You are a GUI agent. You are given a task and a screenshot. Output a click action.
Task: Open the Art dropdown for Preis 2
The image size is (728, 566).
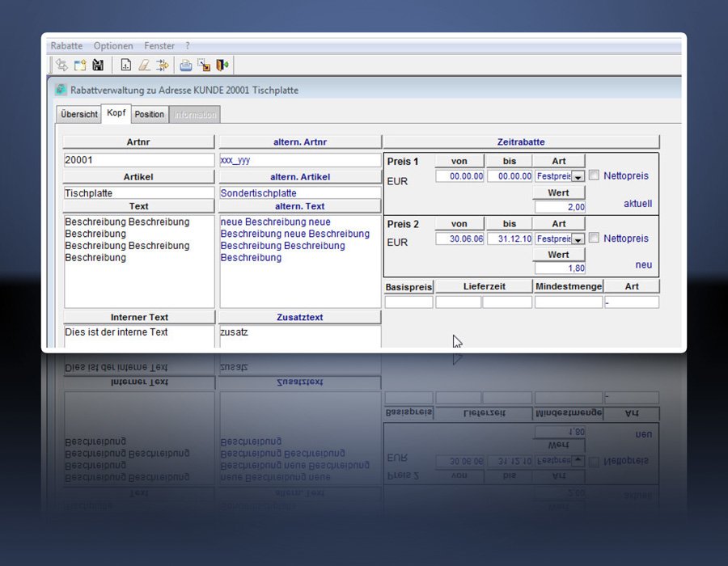[x=578, y=239]
